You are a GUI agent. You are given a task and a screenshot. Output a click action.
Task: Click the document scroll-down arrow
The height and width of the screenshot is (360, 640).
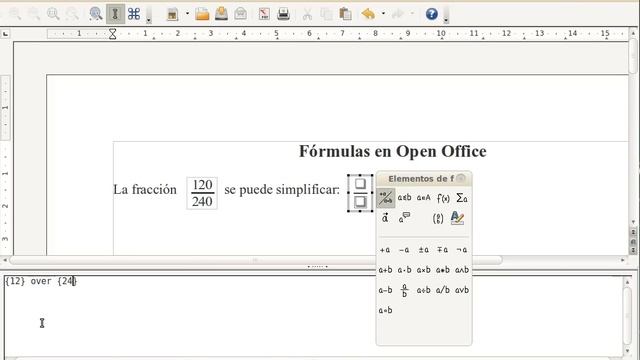tap(633, 222)
